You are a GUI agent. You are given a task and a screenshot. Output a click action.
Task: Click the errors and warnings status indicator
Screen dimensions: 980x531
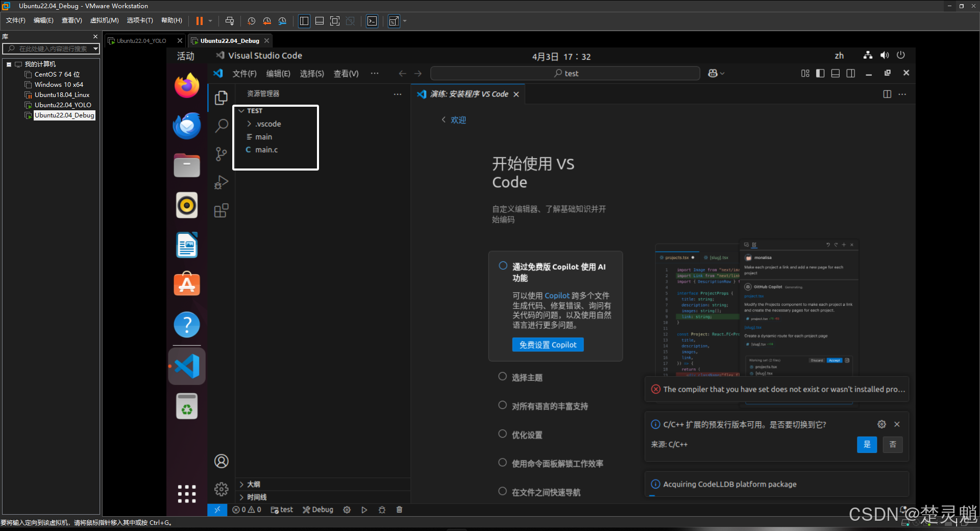247,510
